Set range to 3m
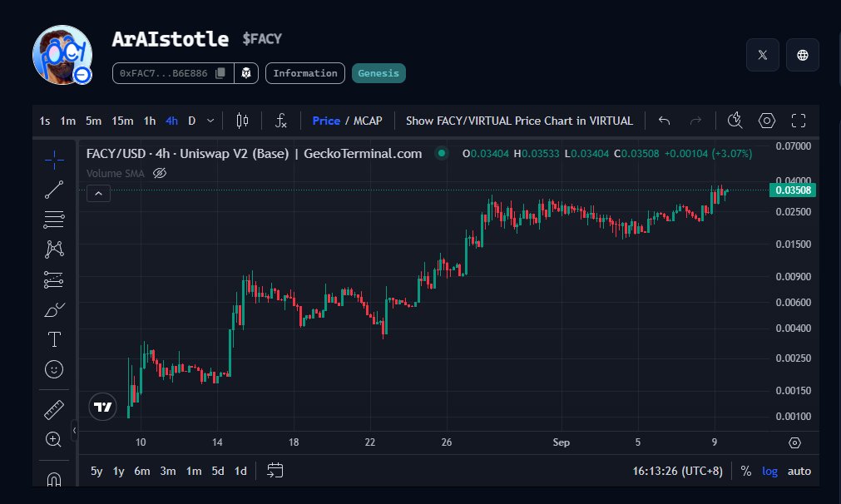This screenshot has width=841, height=504. pyautogui.click(x=168, y=471)
